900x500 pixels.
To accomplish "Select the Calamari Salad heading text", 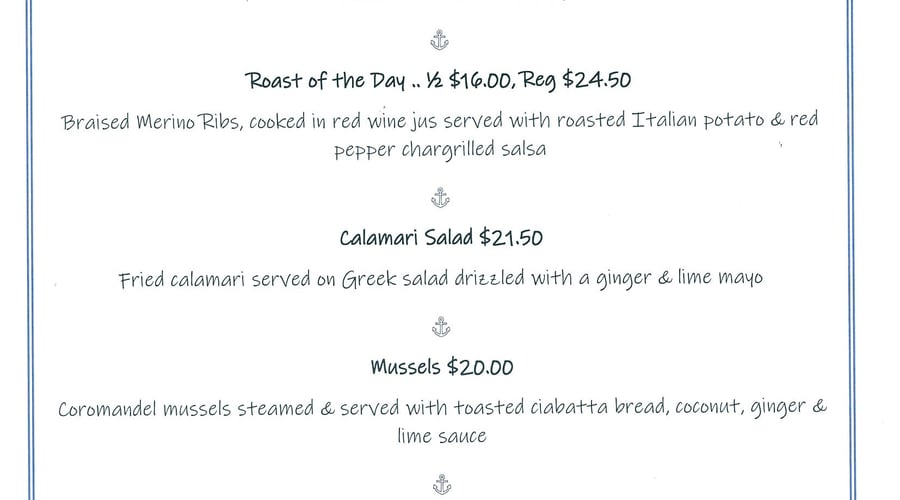I will click(406, 238).
